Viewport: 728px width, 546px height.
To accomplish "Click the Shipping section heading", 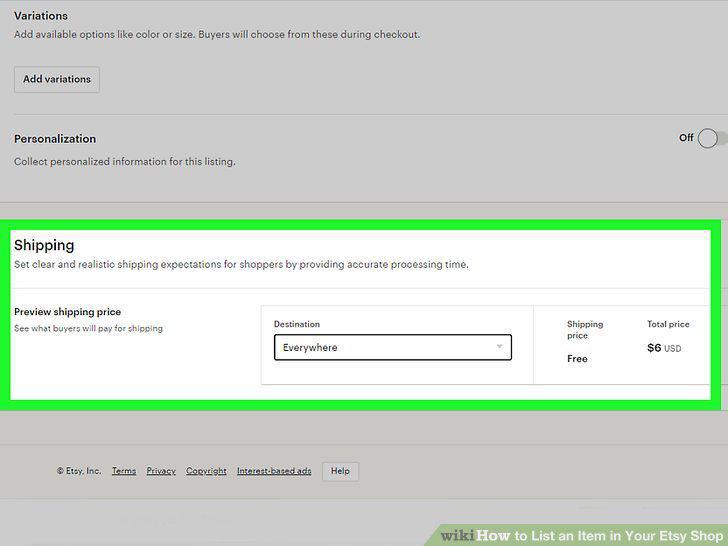I will click(x=44, y=245).
